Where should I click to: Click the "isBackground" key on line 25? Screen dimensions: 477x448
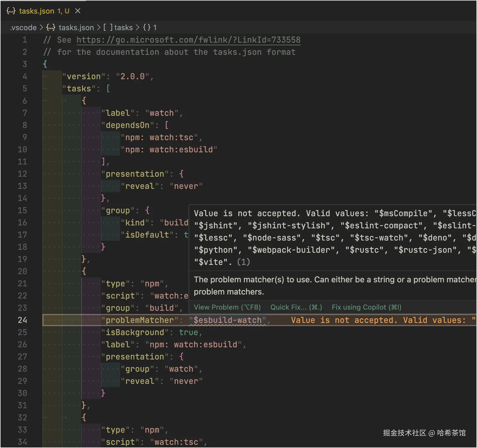(x=135, y=332)
